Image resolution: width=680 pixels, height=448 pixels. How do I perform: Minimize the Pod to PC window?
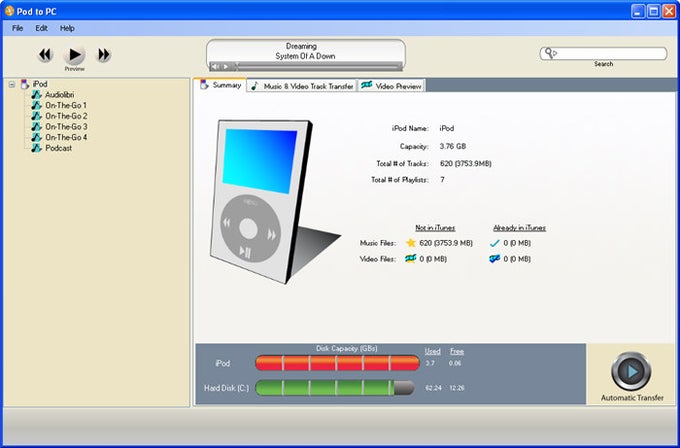pos(638,11)
